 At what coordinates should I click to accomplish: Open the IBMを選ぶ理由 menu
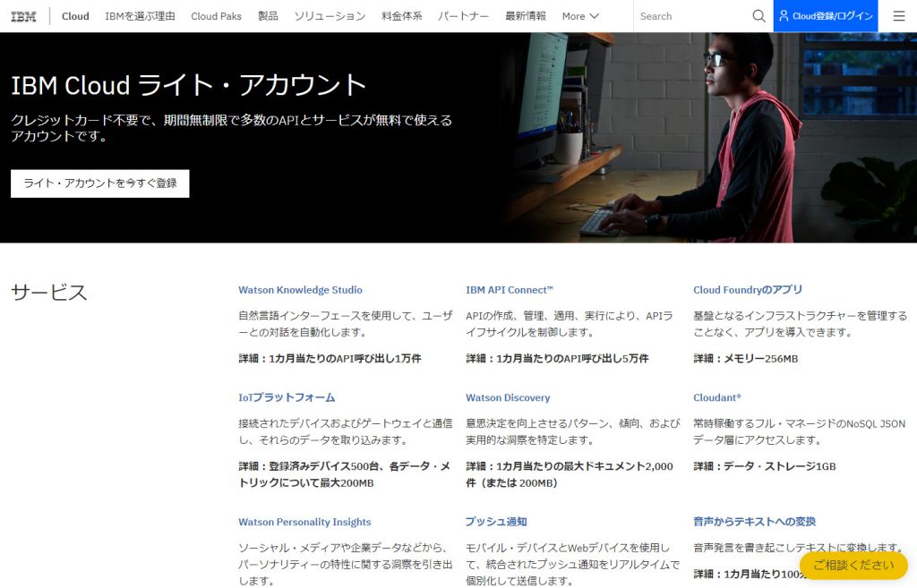[x=140, y=16]
